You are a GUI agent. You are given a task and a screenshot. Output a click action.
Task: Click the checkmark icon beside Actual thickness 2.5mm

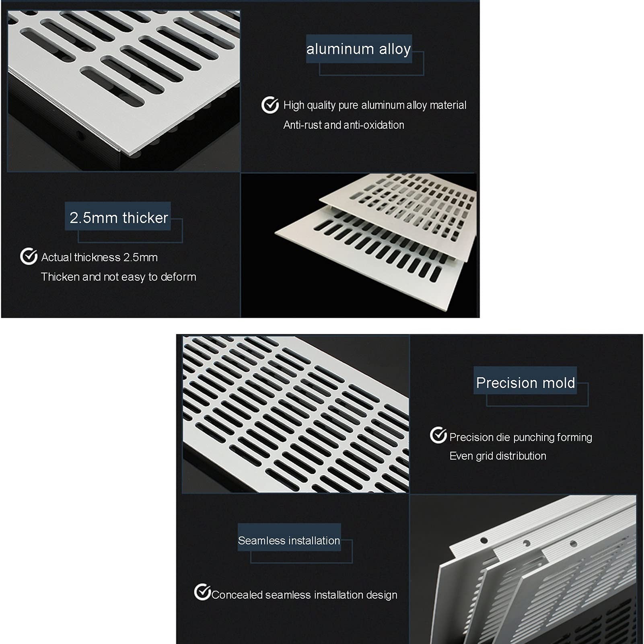pos(29,256)
